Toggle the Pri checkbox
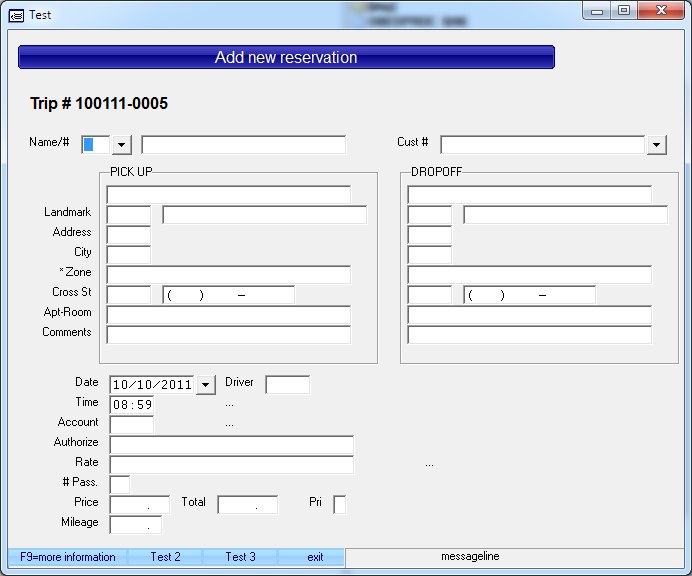The height and width of the screenshot is (576, 692). pos(339,505)
